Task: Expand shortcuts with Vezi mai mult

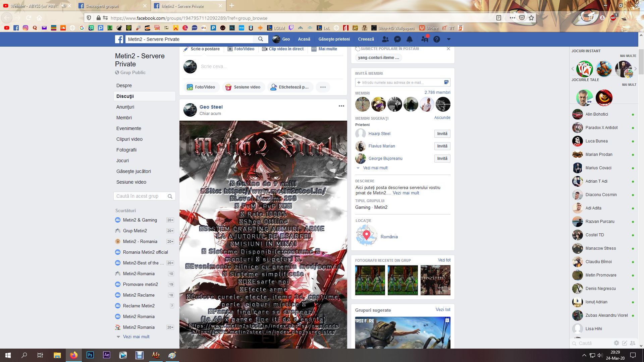Action: tap(136, 337)
